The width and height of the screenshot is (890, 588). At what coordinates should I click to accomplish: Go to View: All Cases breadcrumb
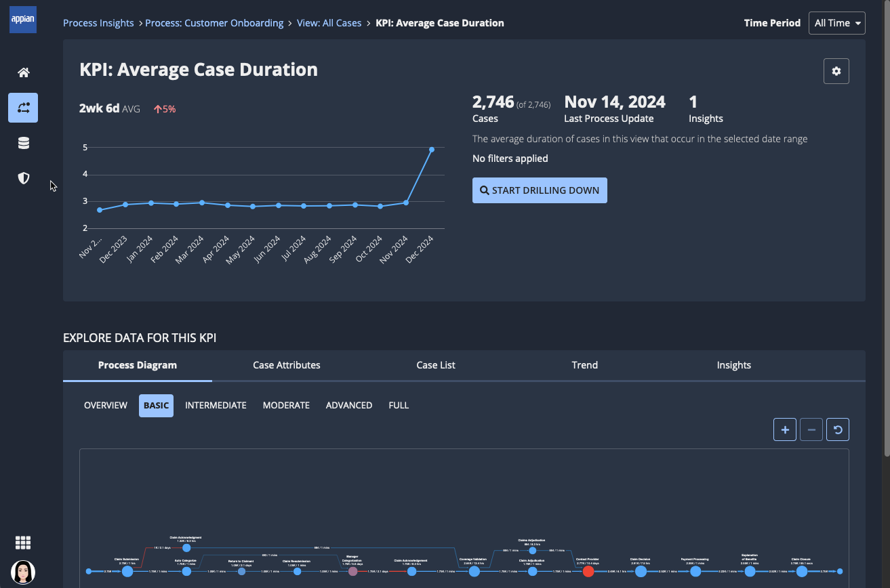click(x=329, y=23)
